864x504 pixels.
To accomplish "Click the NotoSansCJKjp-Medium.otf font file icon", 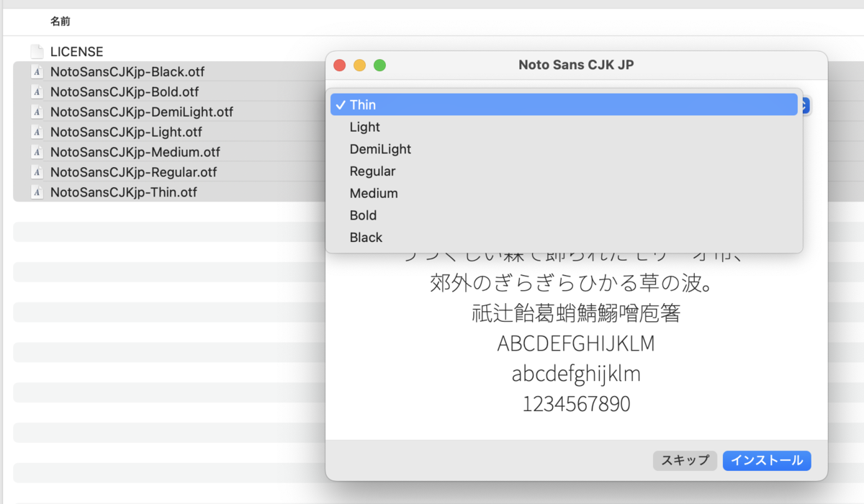I will click(37, 153).
